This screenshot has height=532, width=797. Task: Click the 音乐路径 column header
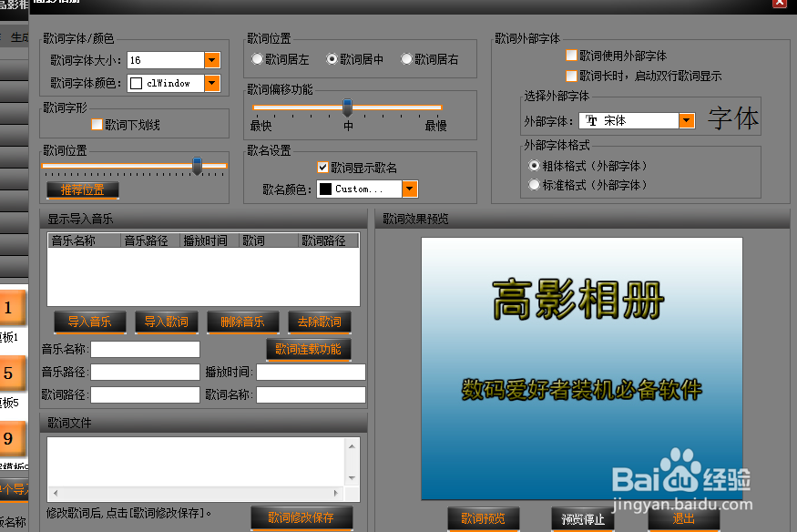(x=150, y=240)
